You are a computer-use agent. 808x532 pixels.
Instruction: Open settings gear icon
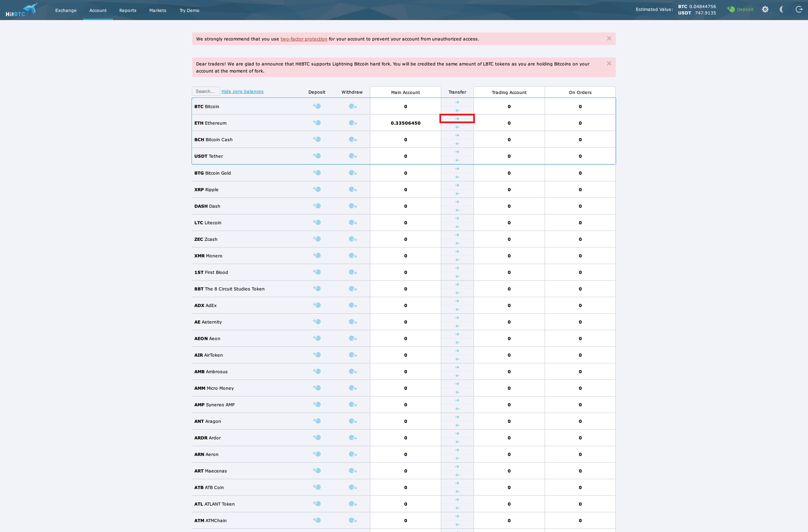[x=765, y=10]
